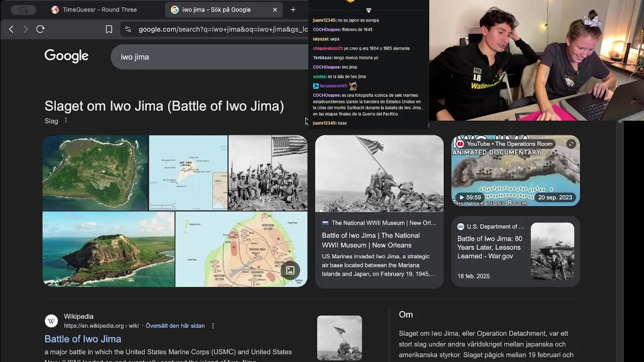Open Battle of Iwo Jima: 80 Years Later article
Viewport: 644px width, 362px height.
point(490,247)
